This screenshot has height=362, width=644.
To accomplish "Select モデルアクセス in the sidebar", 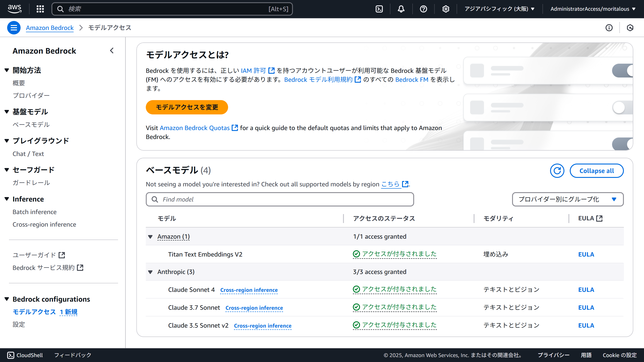I will (34, 312).
